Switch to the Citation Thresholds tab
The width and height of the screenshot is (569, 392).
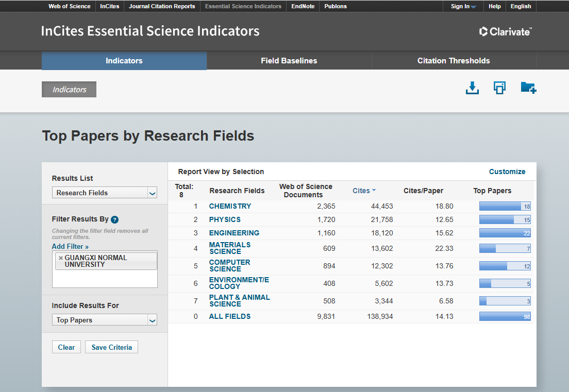pos(454,61)
